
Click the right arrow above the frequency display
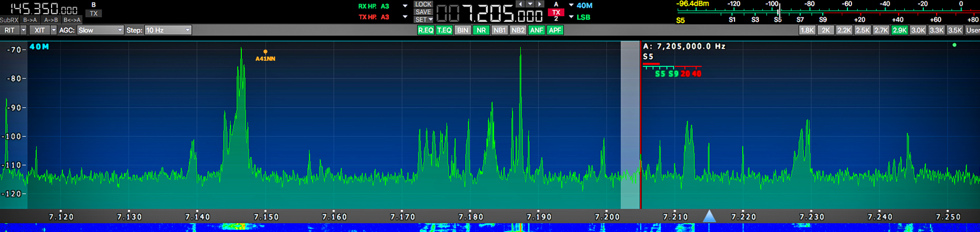tap(540, 4)
